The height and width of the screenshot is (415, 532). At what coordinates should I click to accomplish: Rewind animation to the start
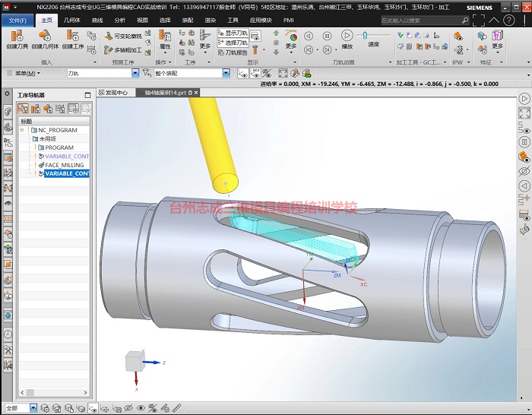click(309, 50)
